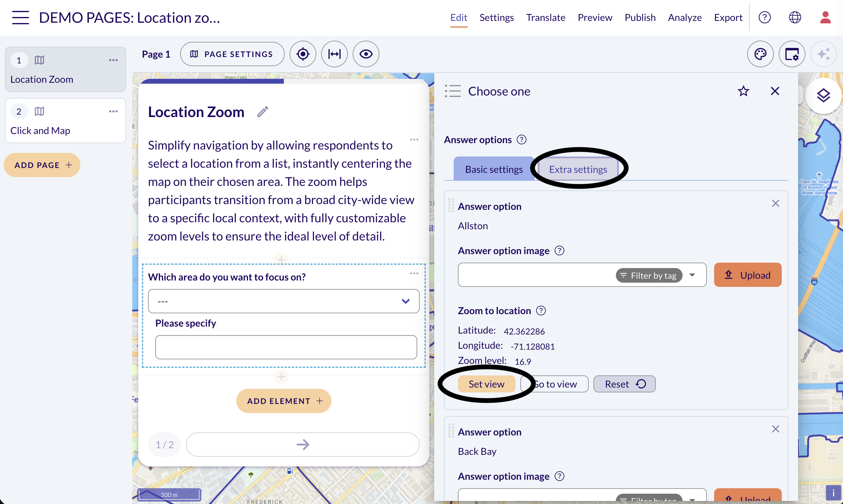Open the map layers stack button

(824, 96)
